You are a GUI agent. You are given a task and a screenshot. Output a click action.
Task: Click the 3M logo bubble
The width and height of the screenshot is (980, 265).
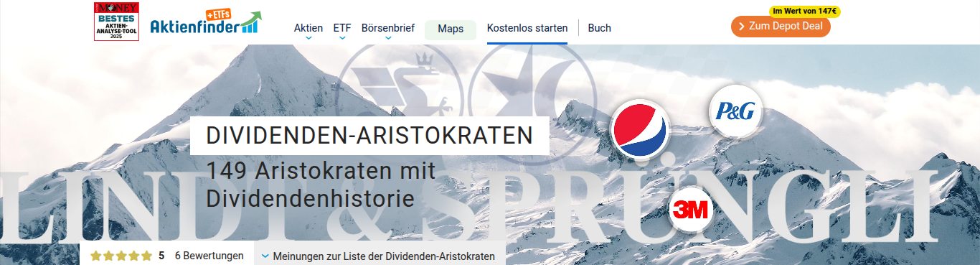[x=690, y=210]
